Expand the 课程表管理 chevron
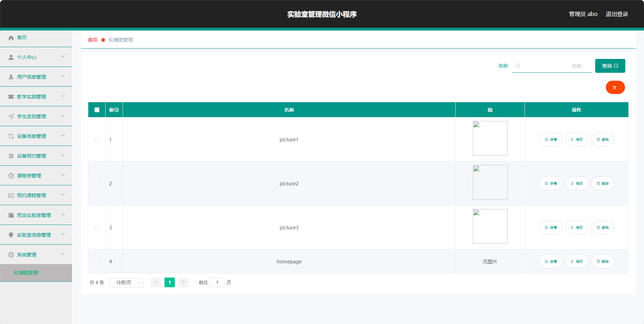Viewport: 644px width, 324px height. (63, 175)
